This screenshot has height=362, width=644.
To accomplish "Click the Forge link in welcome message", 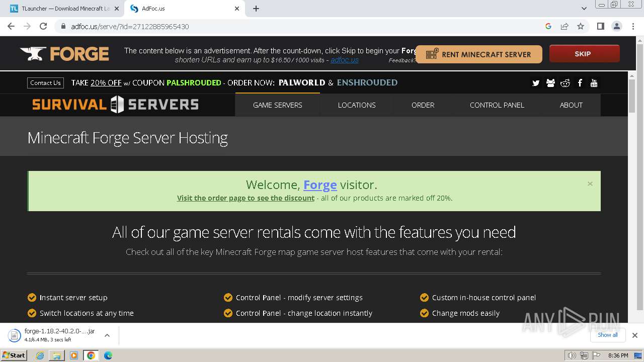I will 320,185.
